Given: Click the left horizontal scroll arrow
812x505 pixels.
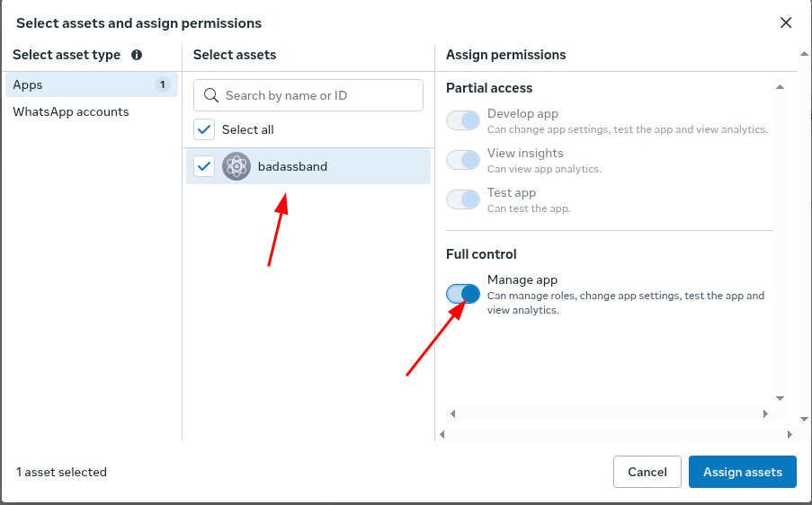Looking at the screenshot, I should [x=452, y=414].
